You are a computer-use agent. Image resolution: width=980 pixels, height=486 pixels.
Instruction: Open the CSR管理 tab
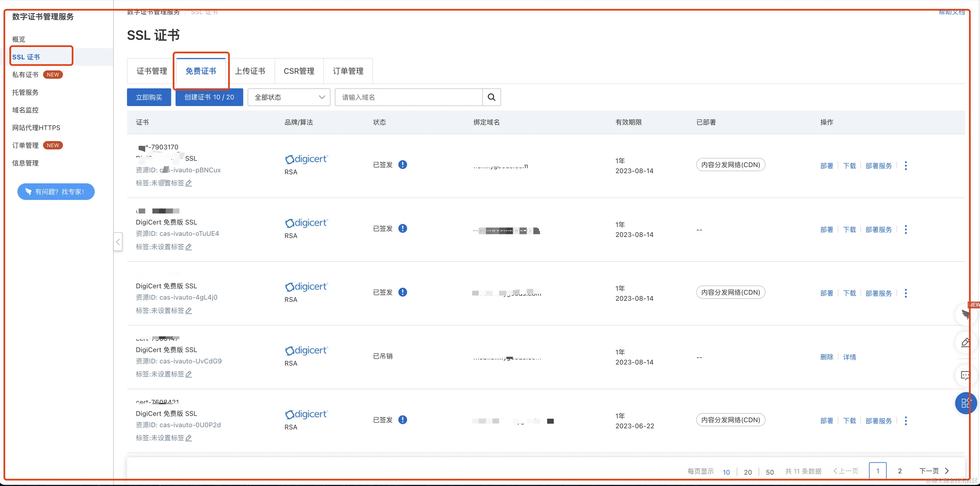(x=299, y=71)
